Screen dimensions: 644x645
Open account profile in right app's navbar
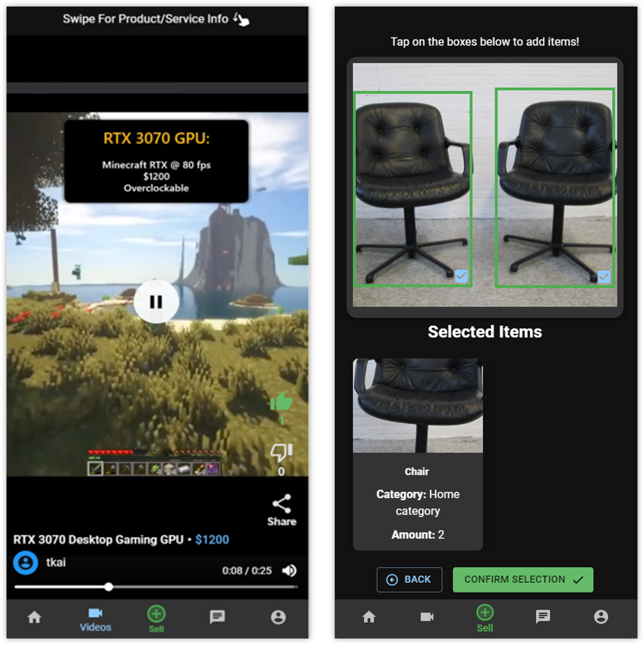pyautogui.click(x=601, y=617)
